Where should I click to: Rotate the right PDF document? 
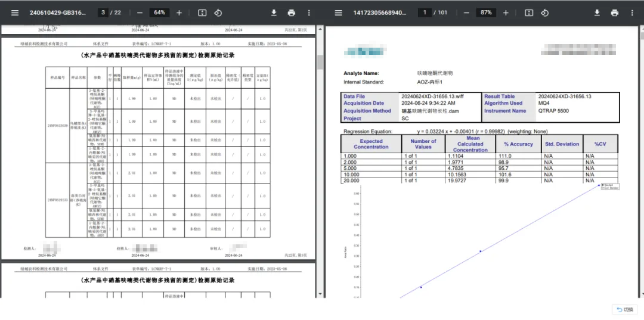point(544,13)
